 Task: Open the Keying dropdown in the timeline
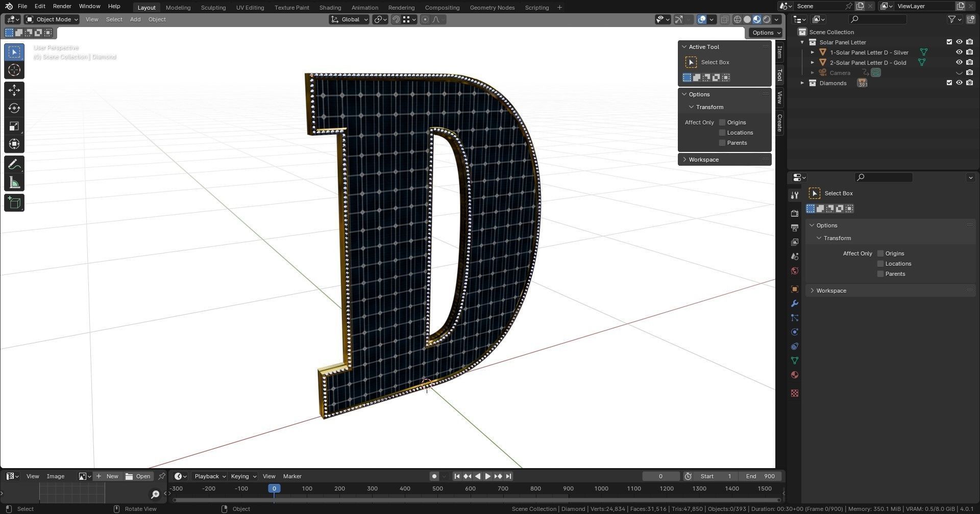point(243,476)
